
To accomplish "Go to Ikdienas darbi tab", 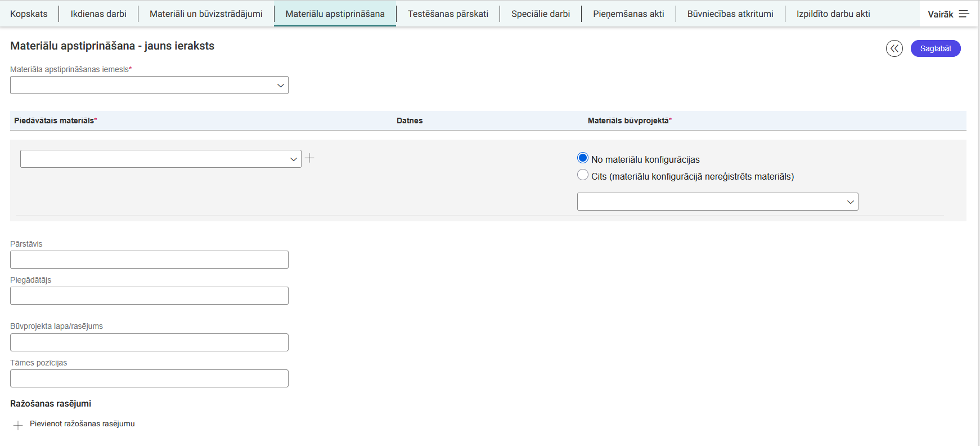I will point(98,14).
